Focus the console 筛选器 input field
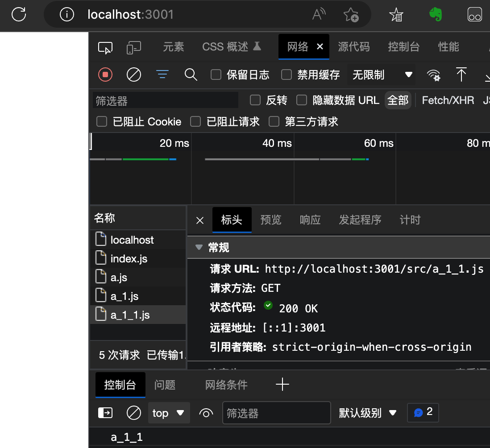This screenshot has width=490, height=448. click(x=277, y=413)
